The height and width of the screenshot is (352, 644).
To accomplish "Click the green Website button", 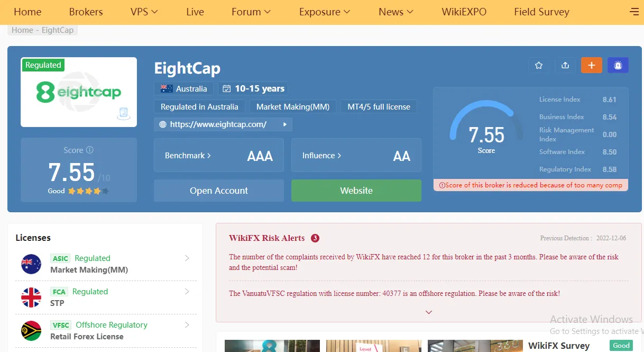I will pyautogui.click(x=356, y=191).
